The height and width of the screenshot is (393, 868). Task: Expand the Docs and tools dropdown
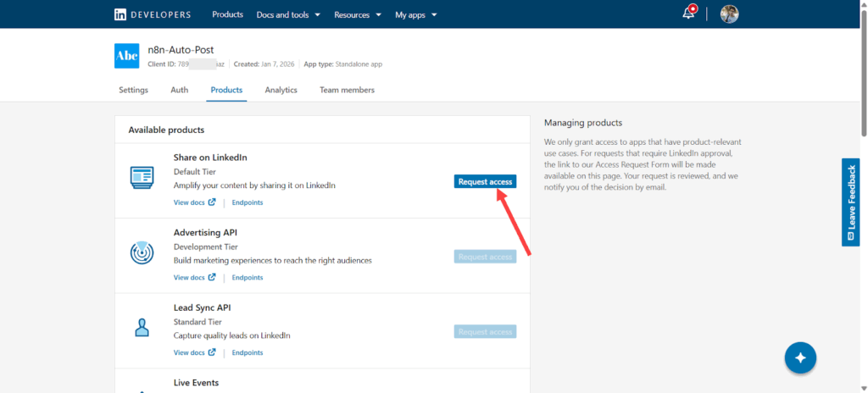tap(288, 14)
